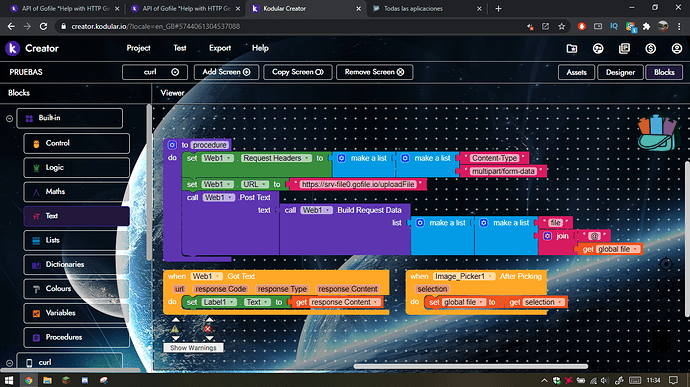
Task: Click the yellow warning triangle indicator
Action: [175, 329]
